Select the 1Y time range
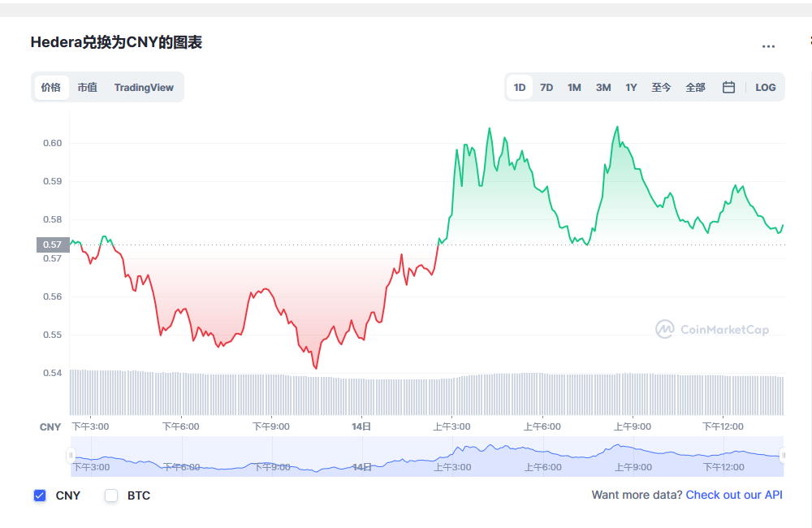812x528 pixels. point(631,87)
